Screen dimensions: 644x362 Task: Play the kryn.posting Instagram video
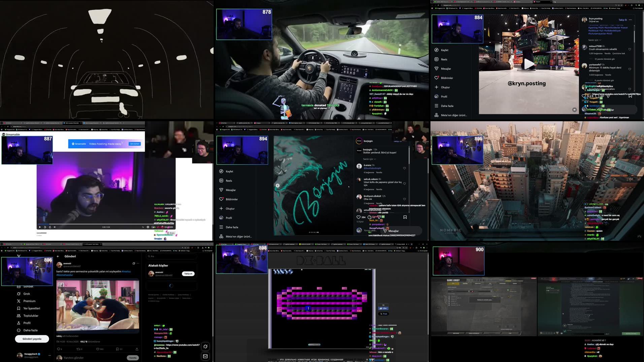(x=528, y=64)
